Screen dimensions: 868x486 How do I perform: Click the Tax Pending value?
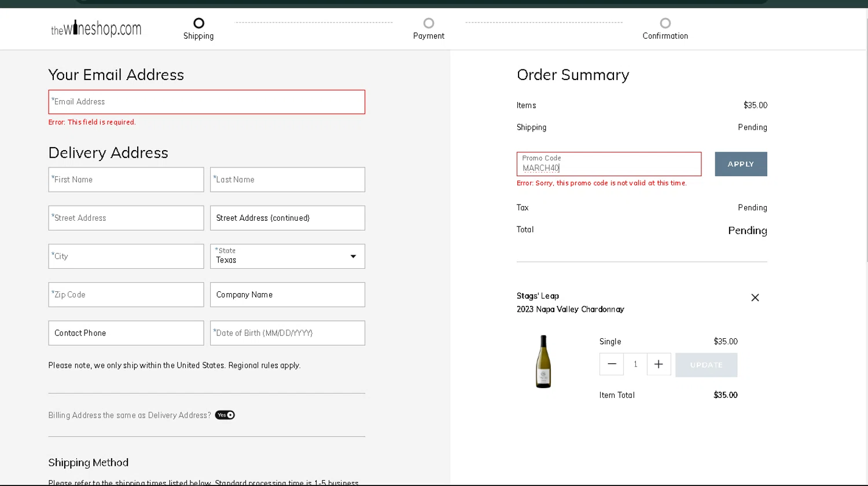tap(752, 207)
